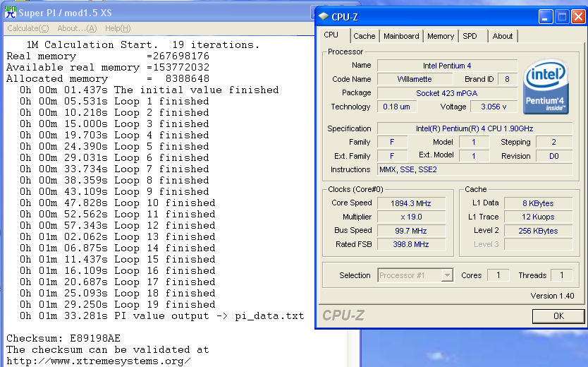Open the SPD tab in CPU-Z
Image resolution: width=588 pixels, height=367 pixels.
point(470,36)
